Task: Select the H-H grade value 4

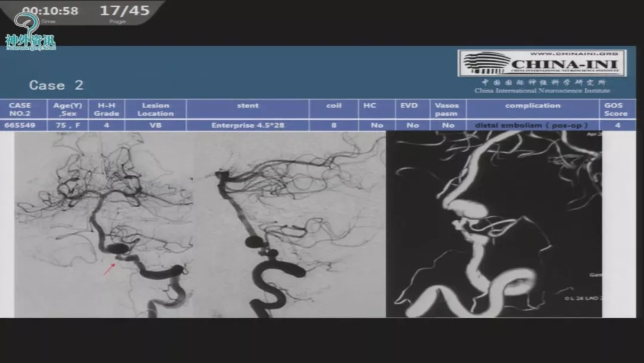Action: (106, 125)
